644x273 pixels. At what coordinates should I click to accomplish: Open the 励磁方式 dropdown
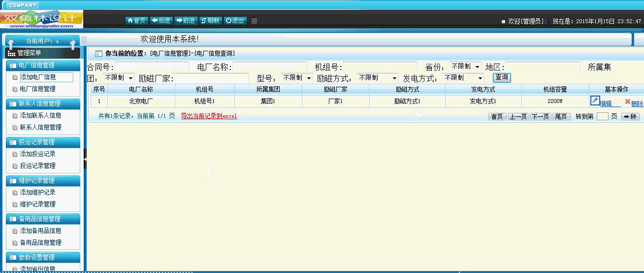pos(378,78)
